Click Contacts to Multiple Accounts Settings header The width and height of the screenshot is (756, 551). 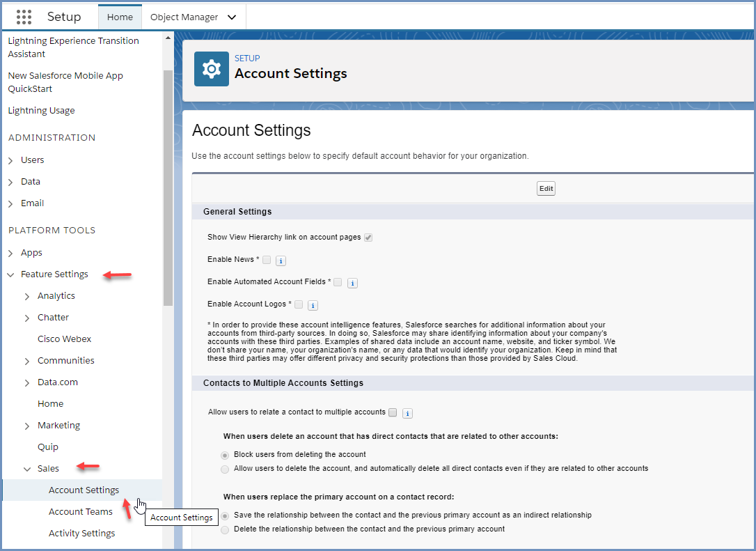pyautogui.click(x=283, y=382)
